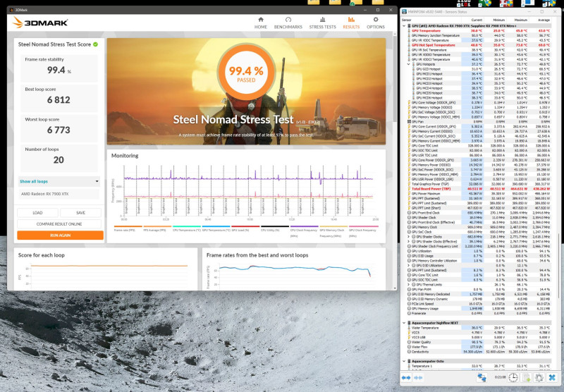This screenshot has width=564, height=392.
Task: Click the Average column header in HWiNFO
Action: pyautogui.click(x=540, y=20)
